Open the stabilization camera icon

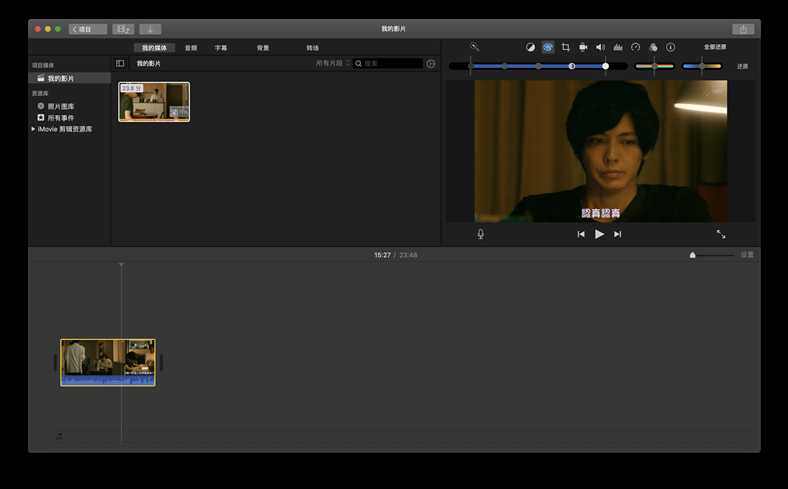click(583, 47)
